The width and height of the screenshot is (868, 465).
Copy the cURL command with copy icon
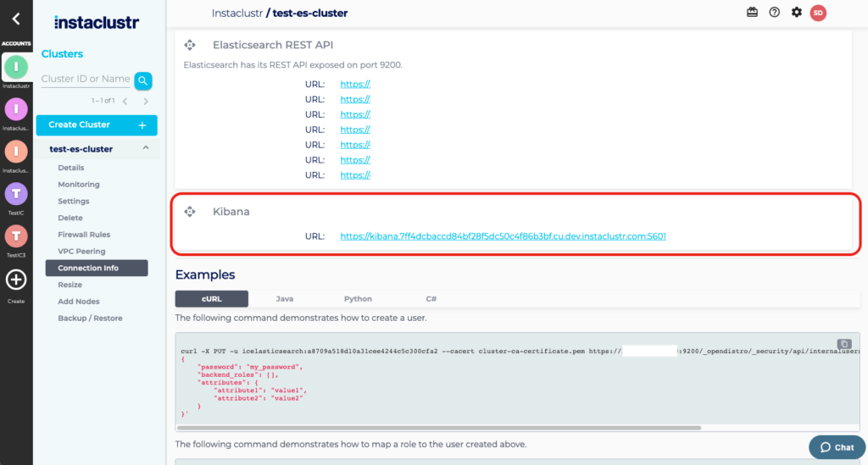(x=843, y=344)
